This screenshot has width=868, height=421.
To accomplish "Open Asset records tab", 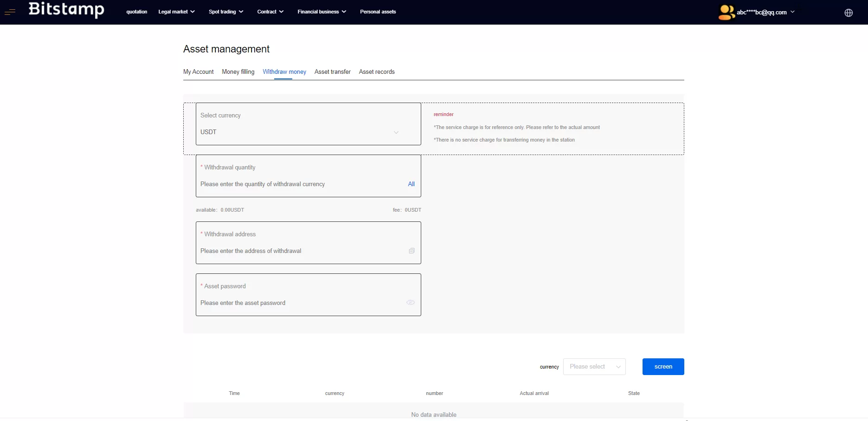I will tap(377, 71).
